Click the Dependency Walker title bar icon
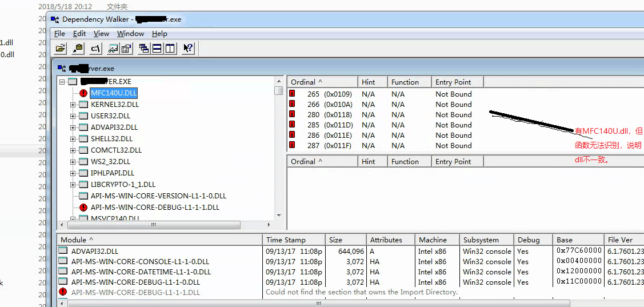 pos(55,19)
